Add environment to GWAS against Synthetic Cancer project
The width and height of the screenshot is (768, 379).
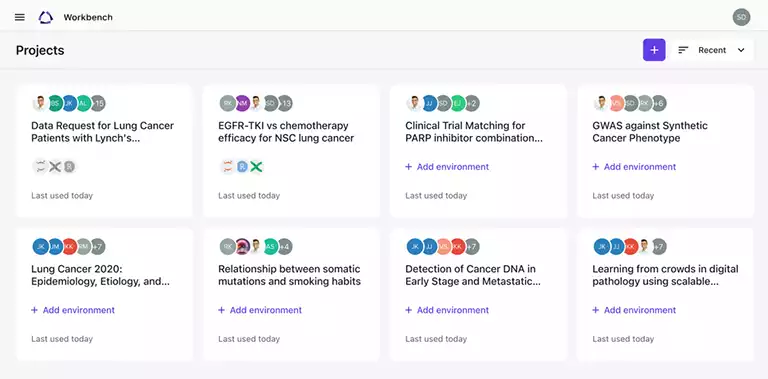click(634, 167)
